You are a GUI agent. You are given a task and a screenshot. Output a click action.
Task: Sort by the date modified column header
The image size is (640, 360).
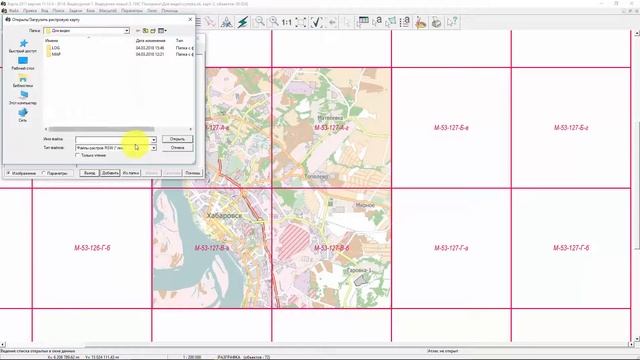pos(151,41)
